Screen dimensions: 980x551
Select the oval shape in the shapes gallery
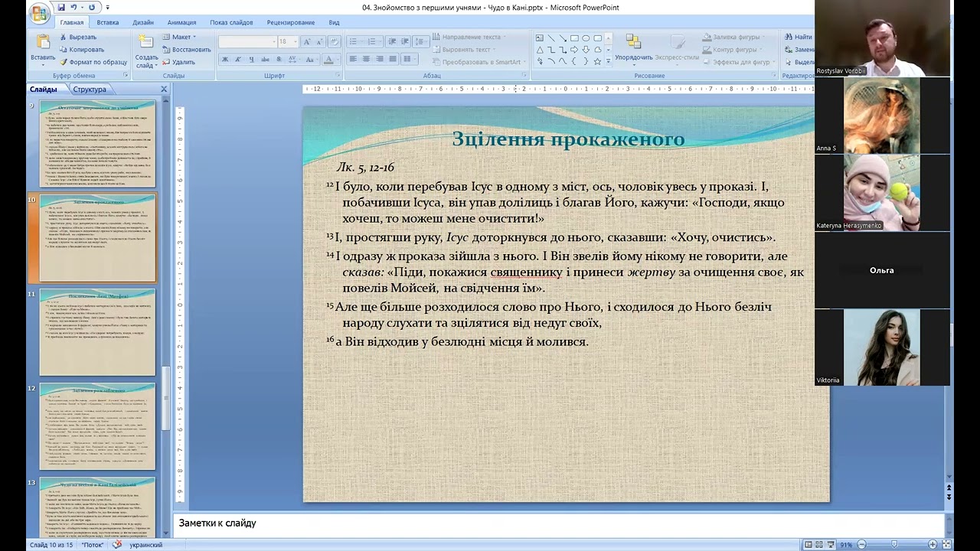click(586, 37)
